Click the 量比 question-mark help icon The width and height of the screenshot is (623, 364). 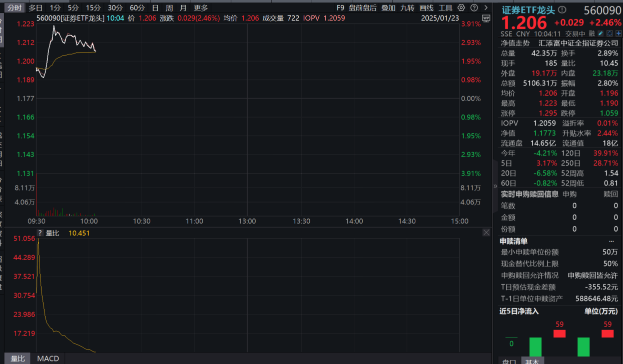[40, 233]
